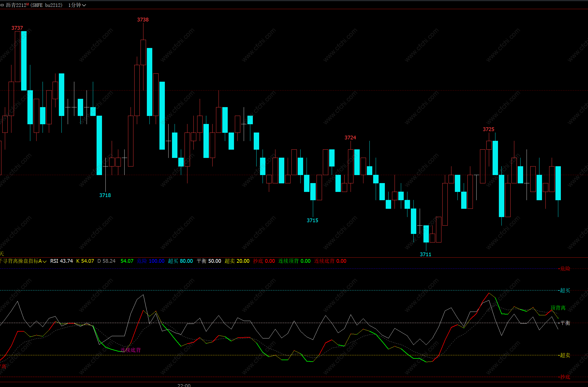Click the K 54.07 readout

coord(85,261)
